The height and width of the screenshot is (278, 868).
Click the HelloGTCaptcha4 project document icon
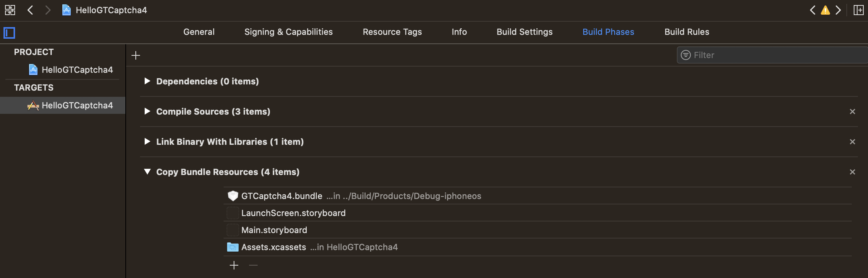click(66, 10)
